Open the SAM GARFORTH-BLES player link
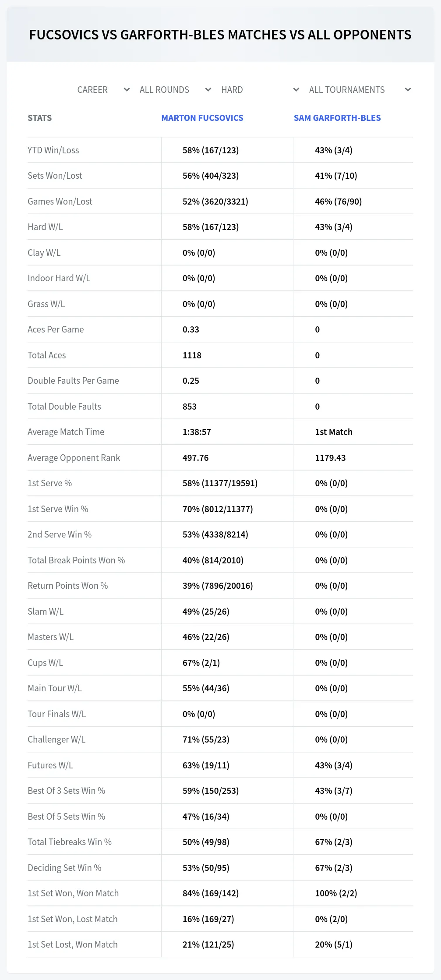This screenshot has width=441, height=980. [337, 118]
